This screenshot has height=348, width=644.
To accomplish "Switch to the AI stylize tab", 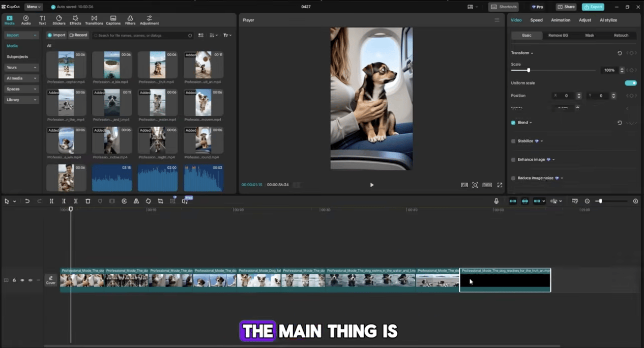I will coord(608,20).
